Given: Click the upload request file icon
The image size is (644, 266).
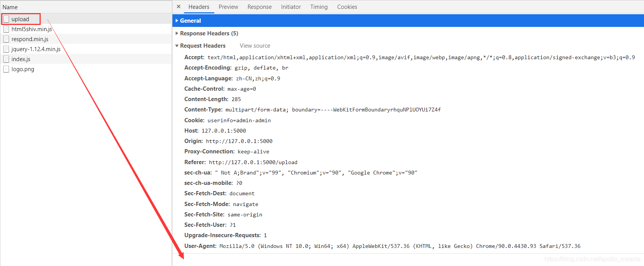Looking at the screenshot, I should (x=6, y=19).
